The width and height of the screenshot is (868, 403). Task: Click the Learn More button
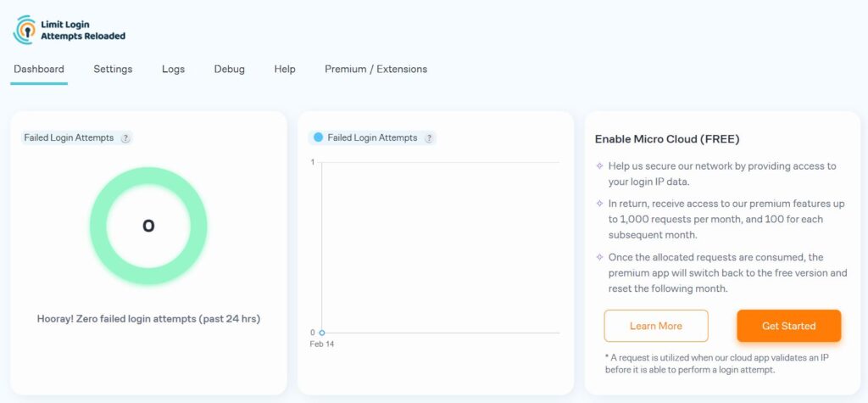[x=655, y=326]
